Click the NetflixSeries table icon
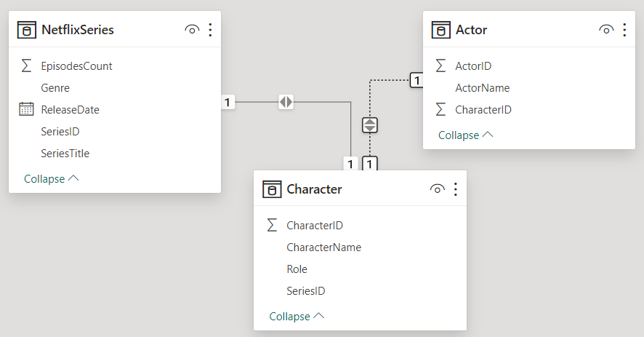 coord(27,30)
